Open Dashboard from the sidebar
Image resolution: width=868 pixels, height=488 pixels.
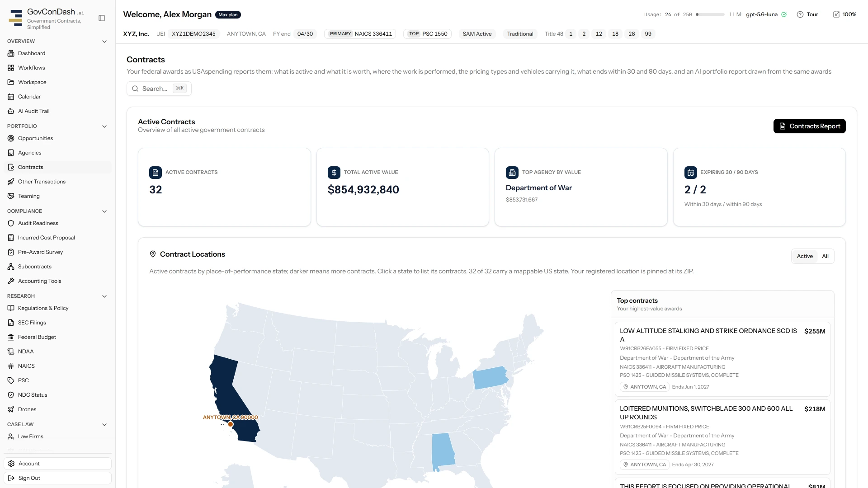[x=57, y=53]
